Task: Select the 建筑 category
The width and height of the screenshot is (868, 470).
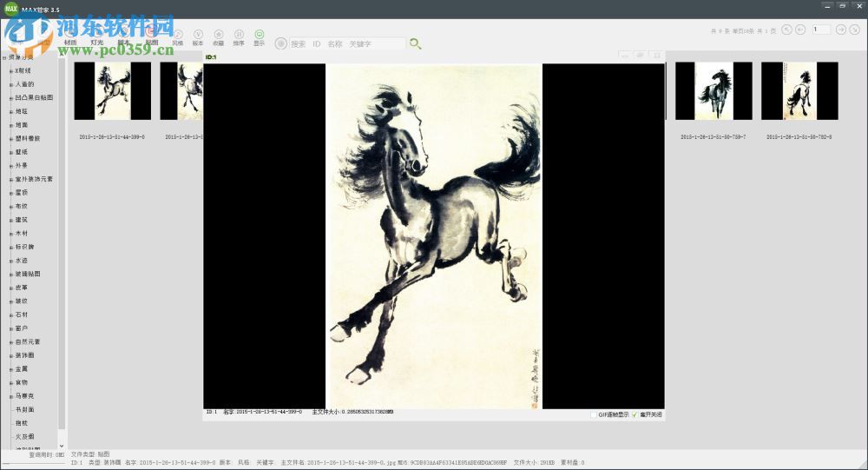Action: 21,220
